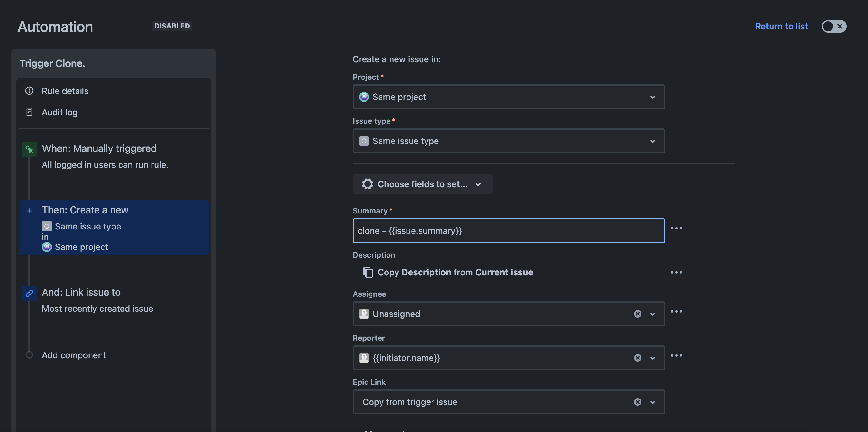The width and height of the screenshot is (868, 432).
Task: Select Then: Create a new step
Action: (x=113, y=228)
